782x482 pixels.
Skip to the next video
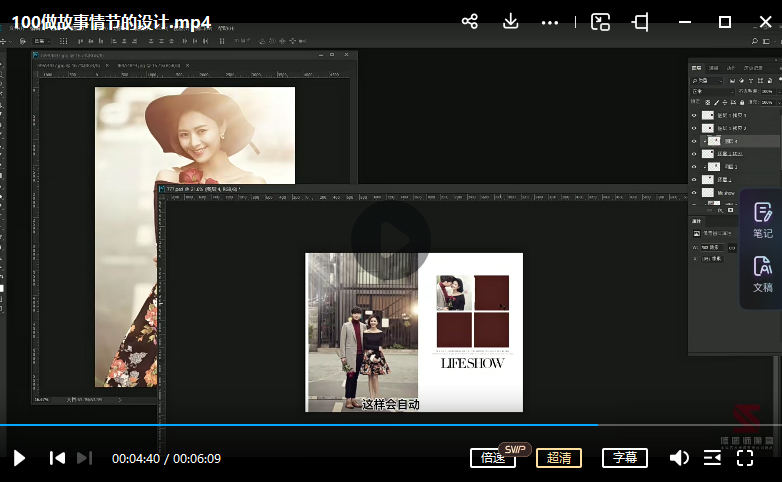click(85, 458)
